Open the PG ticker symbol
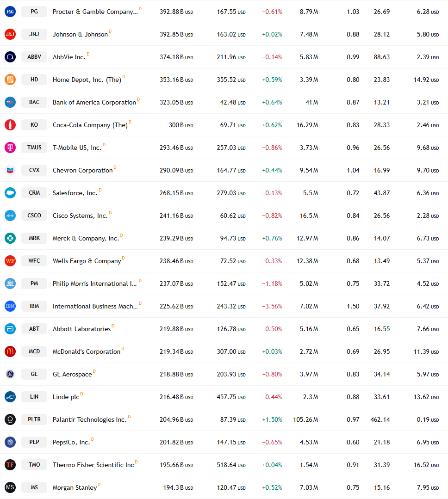 coord(34,12)
